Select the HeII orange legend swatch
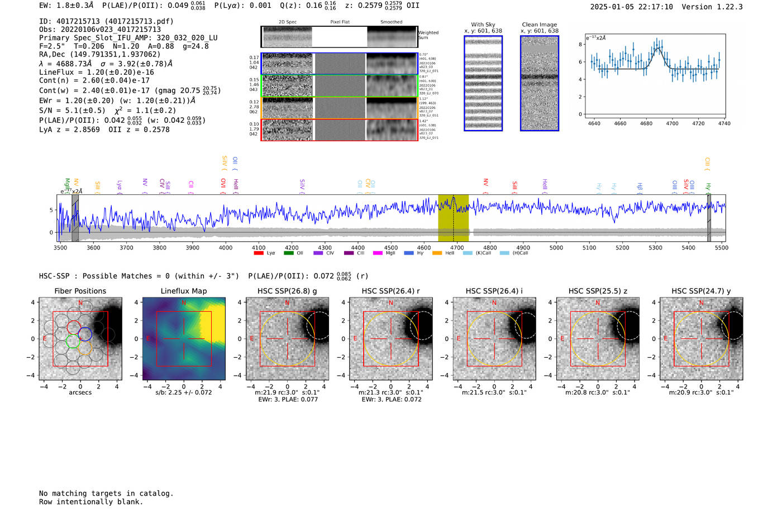Screen dimensions: 782x532 437,253
